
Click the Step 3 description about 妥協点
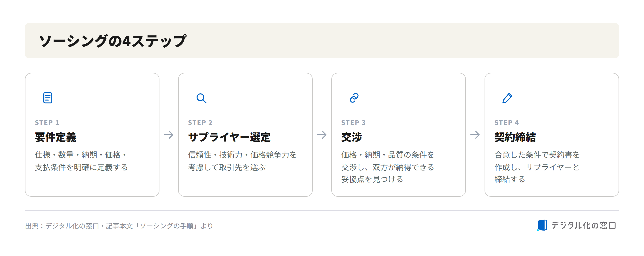point(388,167)
